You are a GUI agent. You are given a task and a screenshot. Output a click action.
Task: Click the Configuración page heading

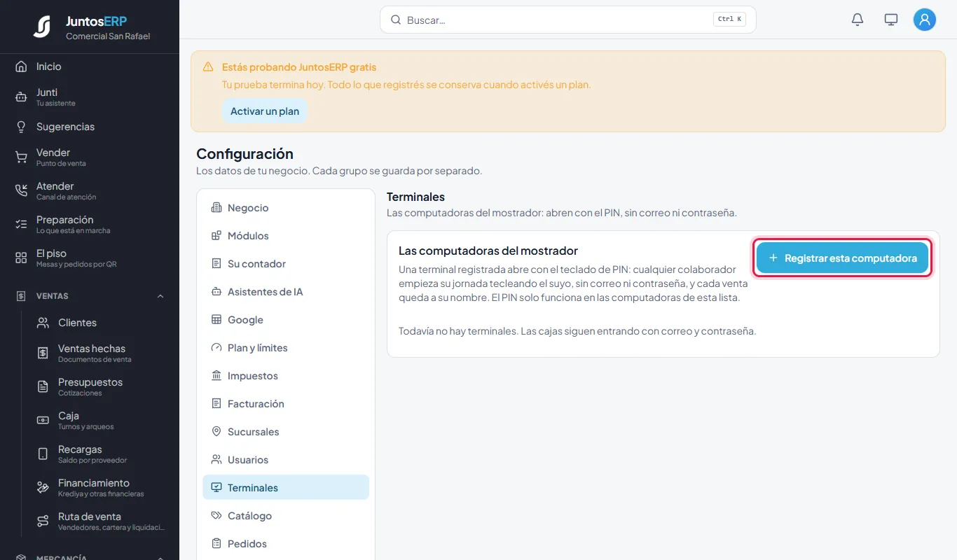(x=245, y=154)
